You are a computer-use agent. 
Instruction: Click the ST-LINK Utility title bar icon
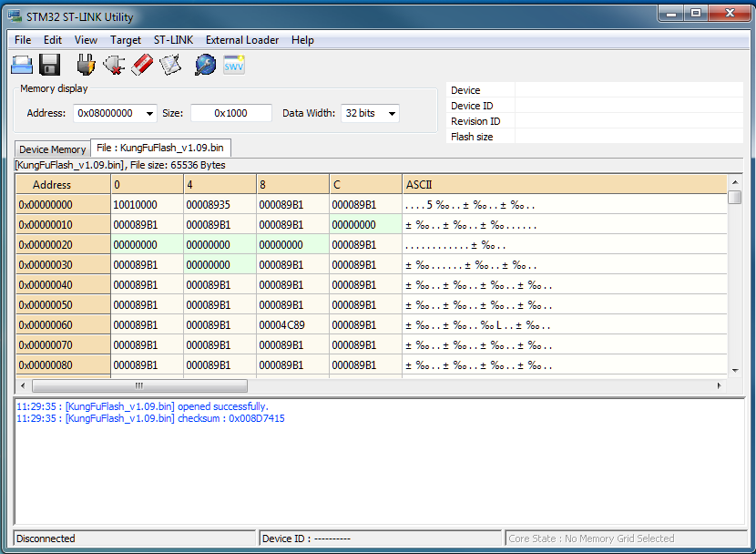[x=15, y=16]
